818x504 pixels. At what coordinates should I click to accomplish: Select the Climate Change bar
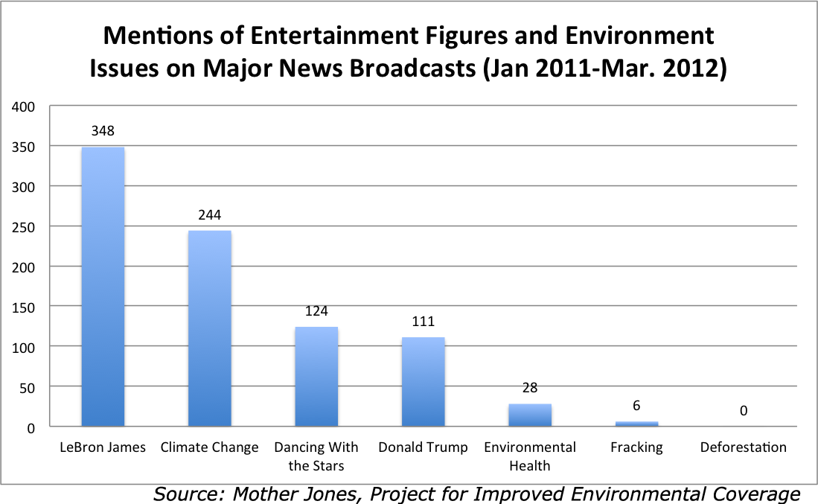[x=209, y=328]
